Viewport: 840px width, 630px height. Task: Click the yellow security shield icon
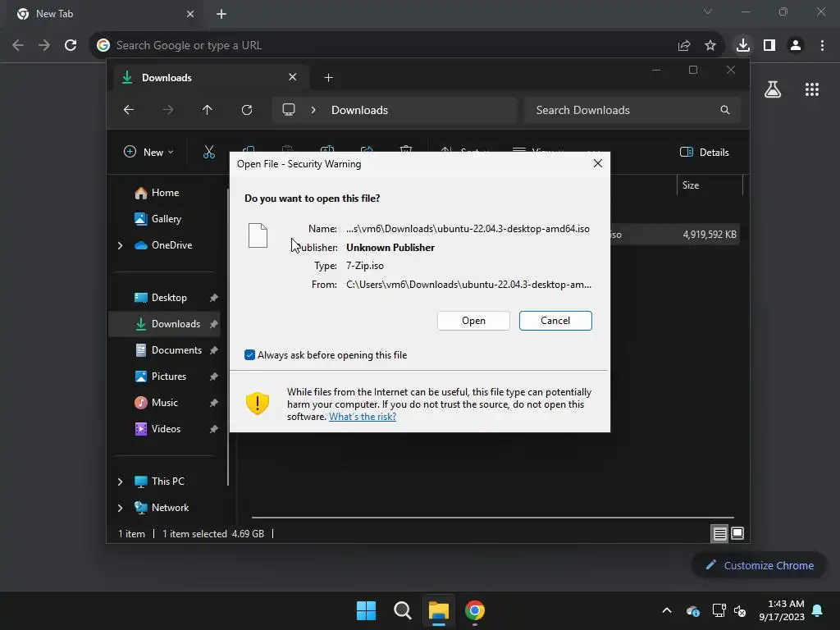(257, 404)
